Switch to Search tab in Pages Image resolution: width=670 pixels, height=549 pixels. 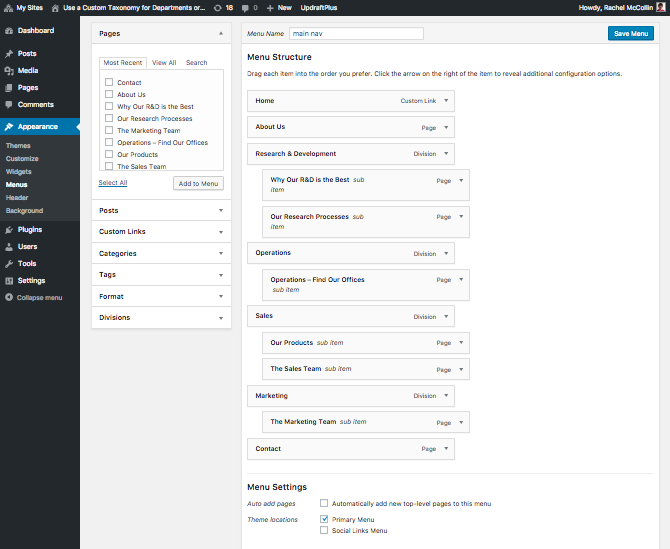tap(197, 63)
